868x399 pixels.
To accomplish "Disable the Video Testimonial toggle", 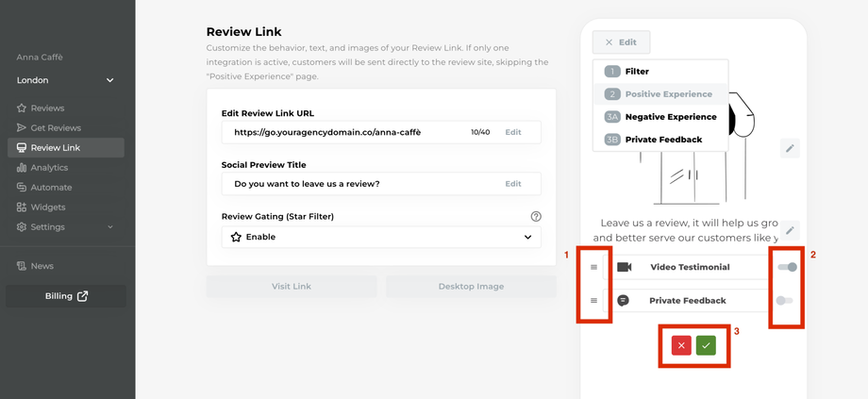I will click(x=786, y=268).
